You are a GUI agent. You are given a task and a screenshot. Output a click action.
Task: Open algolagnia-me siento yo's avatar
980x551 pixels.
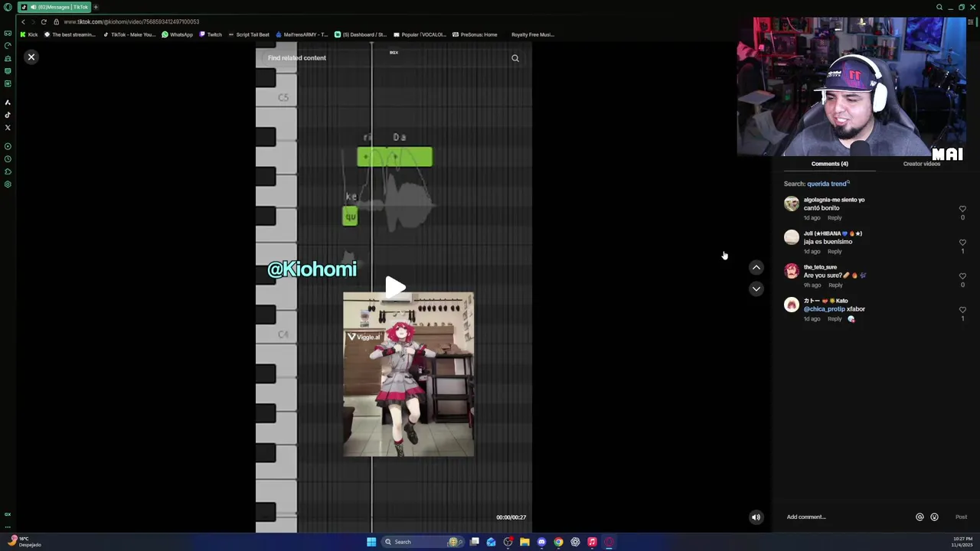point(792,204)
